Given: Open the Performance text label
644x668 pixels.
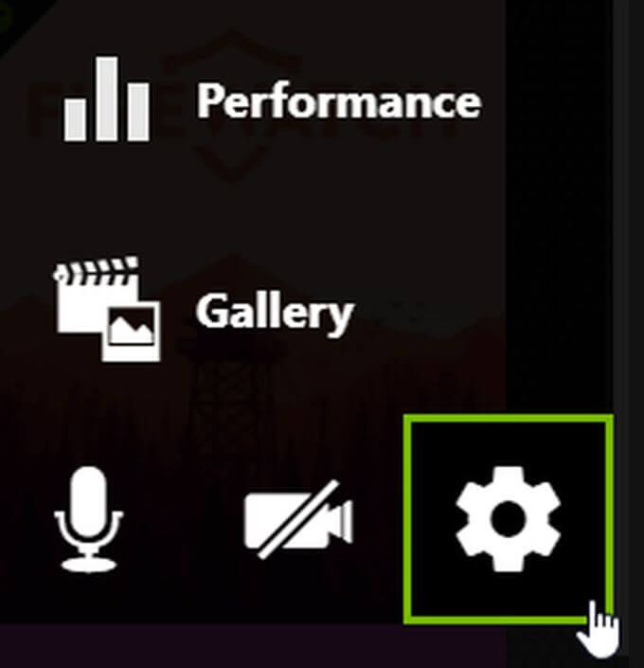Looking at the screenshot, I should click(x=339, y=100).
